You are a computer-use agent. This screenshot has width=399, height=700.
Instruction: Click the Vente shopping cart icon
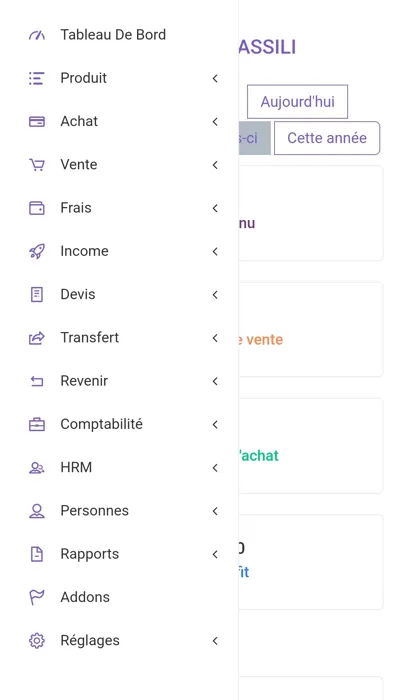point(37,165)
